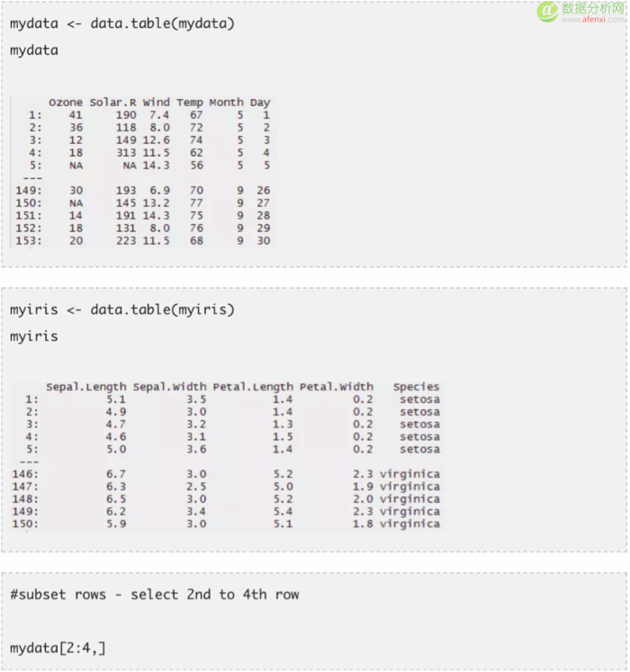Select the Sepal.Width column header
This screenshot has height=672, width=630.
[x=169, y=387]
